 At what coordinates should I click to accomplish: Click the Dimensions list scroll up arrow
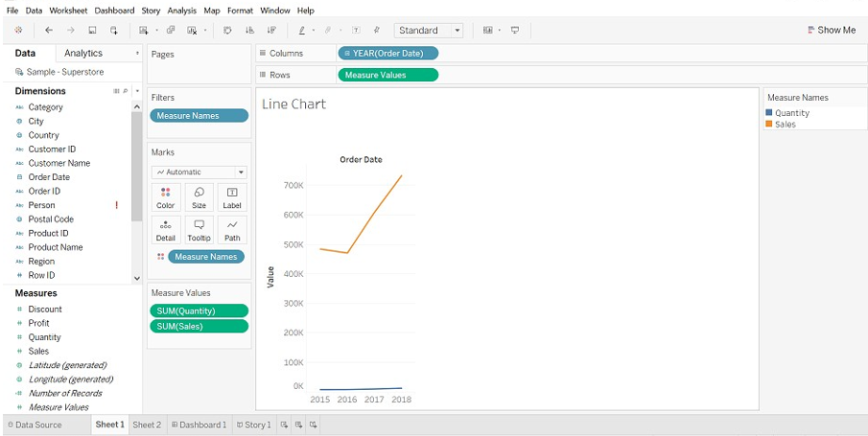click(x=137, y=106)
